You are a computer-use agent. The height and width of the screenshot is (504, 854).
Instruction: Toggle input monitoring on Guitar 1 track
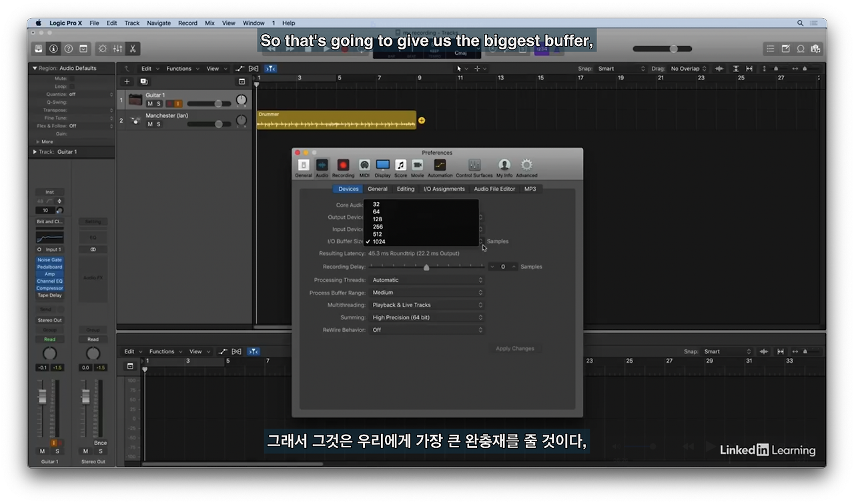(x=178, y=104)
